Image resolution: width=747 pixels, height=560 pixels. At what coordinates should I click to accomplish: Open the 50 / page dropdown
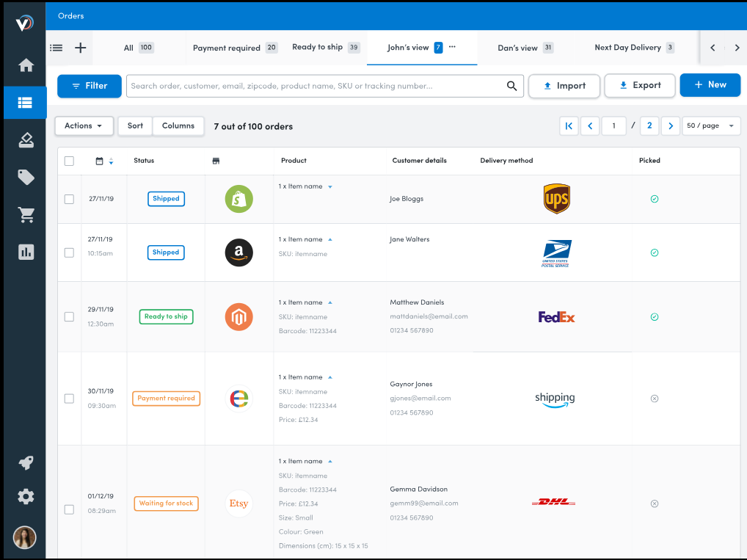(x=711, y=126)
